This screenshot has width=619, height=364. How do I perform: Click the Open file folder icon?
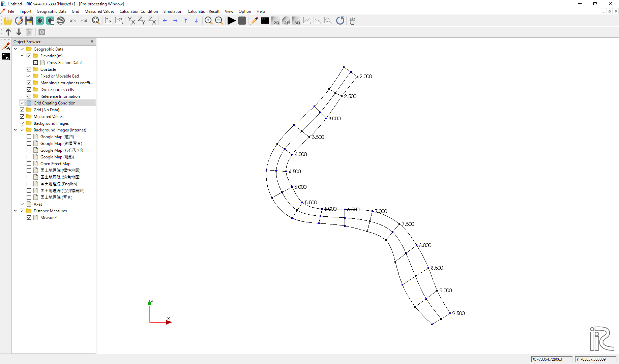point(8,21)
